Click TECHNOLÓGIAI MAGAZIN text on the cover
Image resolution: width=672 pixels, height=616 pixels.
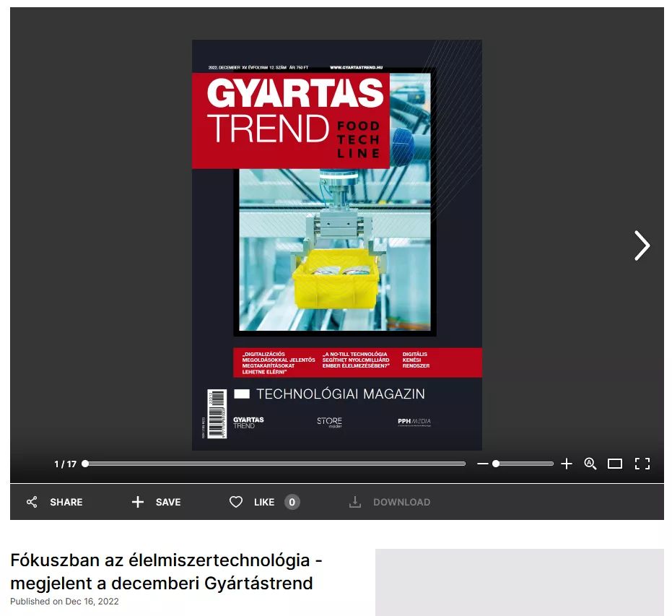pos(340,394)
